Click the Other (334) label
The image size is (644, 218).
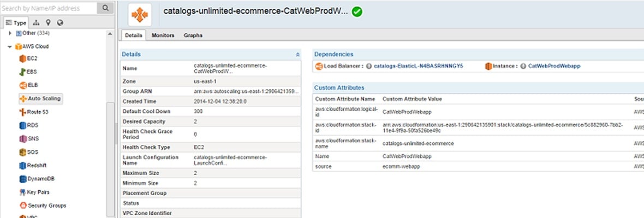coord(35,33)
